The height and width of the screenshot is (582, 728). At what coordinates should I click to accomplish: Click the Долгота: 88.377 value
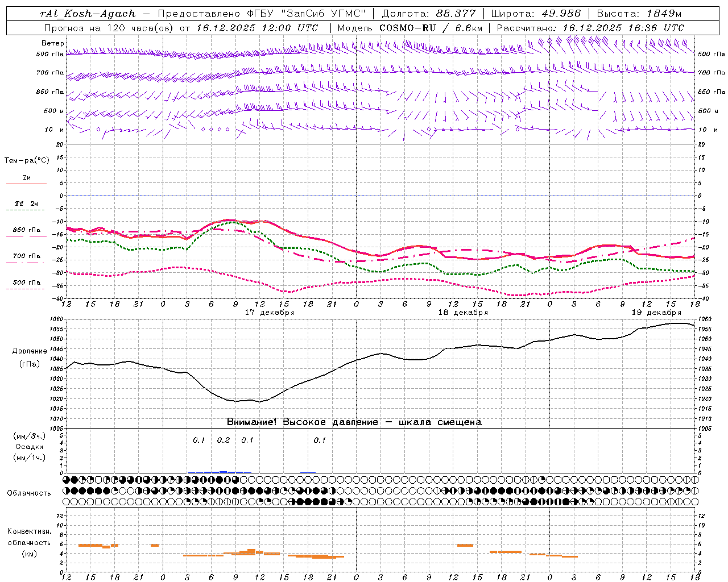pos(429,14)
